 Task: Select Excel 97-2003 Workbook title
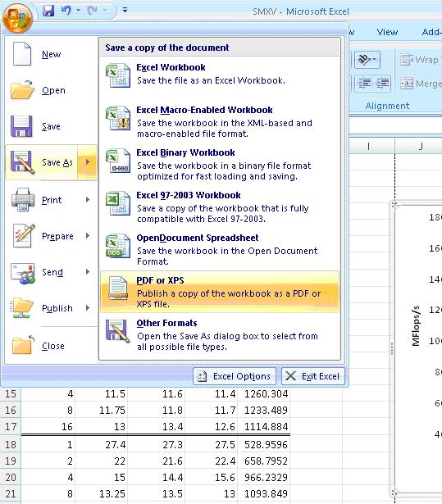click(189, 195)
